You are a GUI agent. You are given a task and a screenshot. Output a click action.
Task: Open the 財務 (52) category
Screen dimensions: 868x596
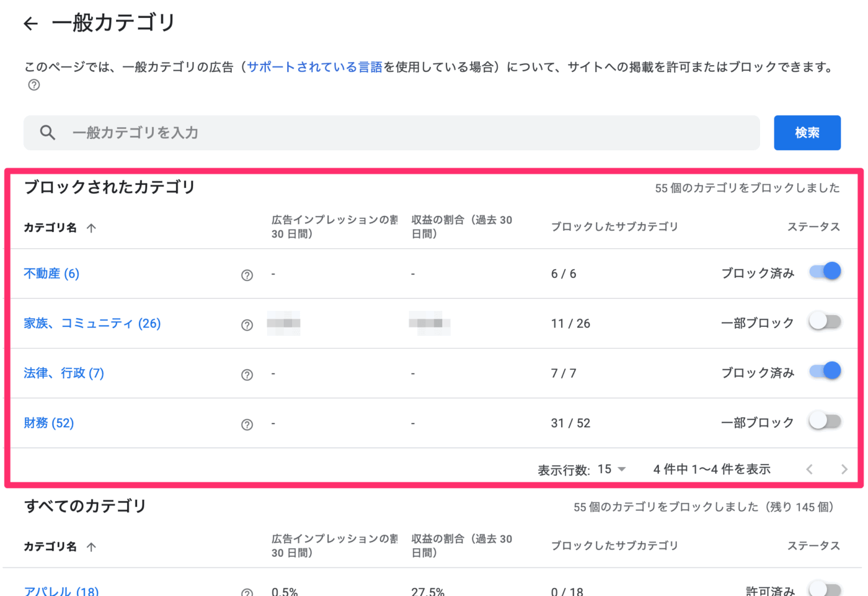(49, 423)
